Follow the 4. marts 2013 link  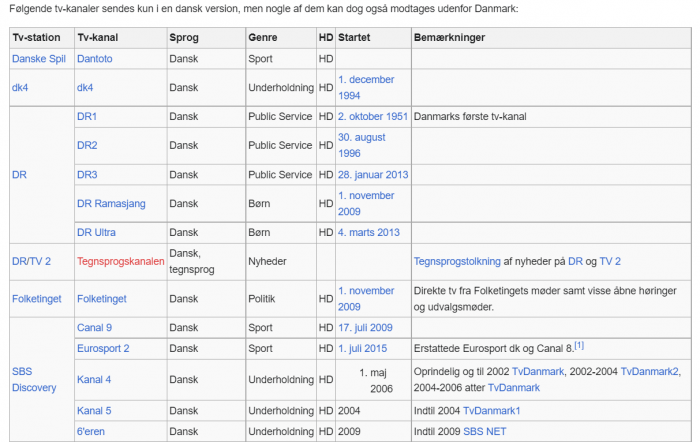tap(369, 233)
